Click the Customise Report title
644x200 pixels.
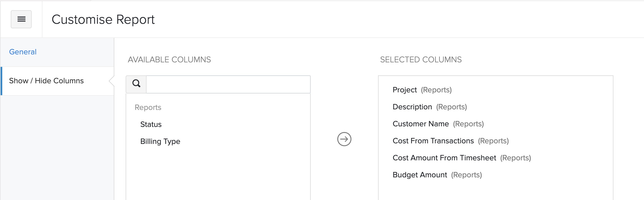(103, 20)
